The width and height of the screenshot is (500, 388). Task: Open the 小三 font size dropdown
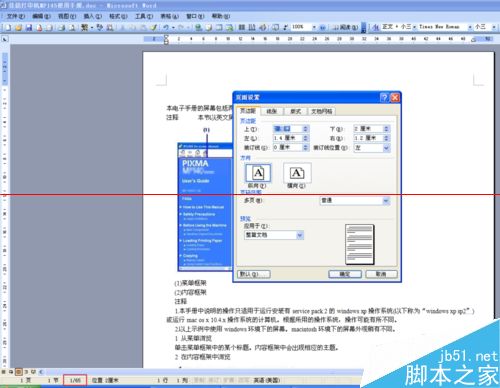point(493,27)
